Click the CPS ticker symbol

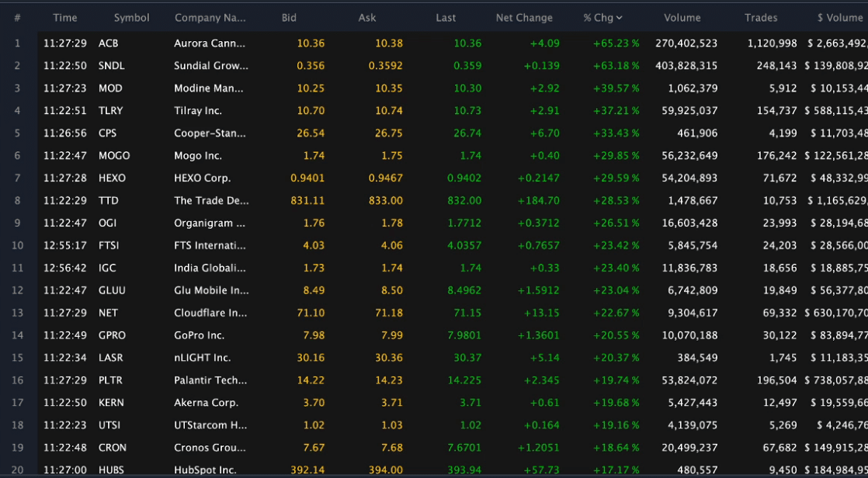click(107, 133)
